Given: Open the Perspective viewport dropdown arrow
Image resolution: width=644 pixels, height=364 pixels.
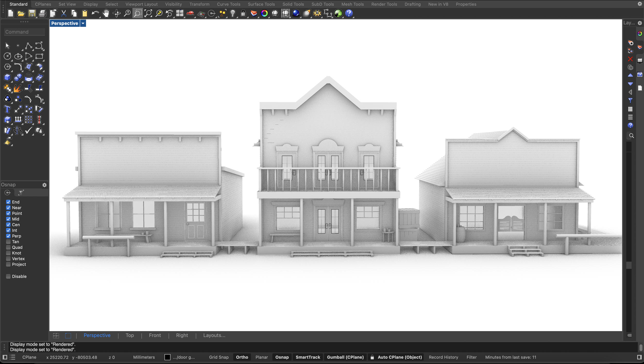Looking at the screenshot, I should 83,23.
